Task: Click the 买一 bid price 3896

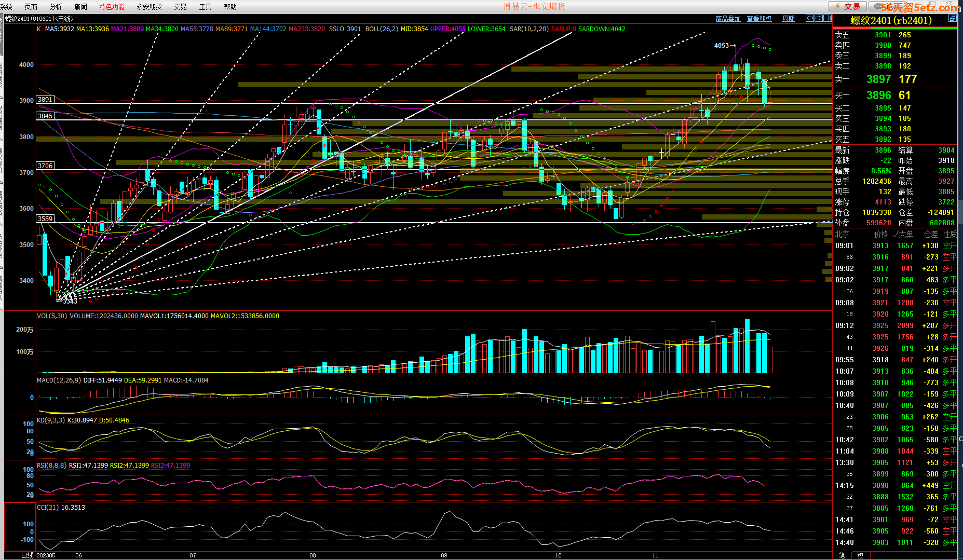Action: pyautogui.click(x=878, y=95)
